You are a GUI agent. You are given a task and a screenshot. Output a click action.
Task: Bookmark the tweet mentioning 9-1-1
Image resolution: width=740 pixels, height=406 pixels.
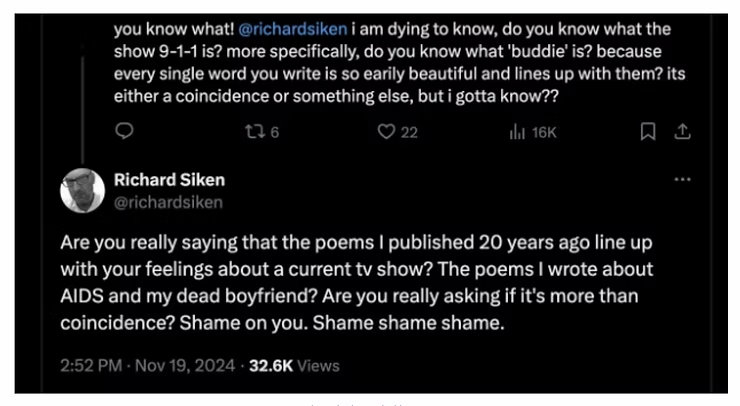click(x=648, y=131)
